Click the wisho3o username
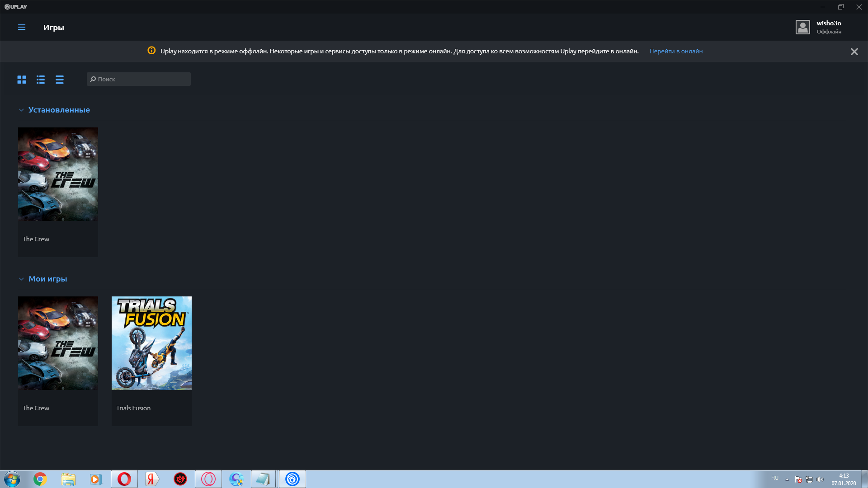The width and height of the screenshot is (868, 488). click(x=829, y=23)
